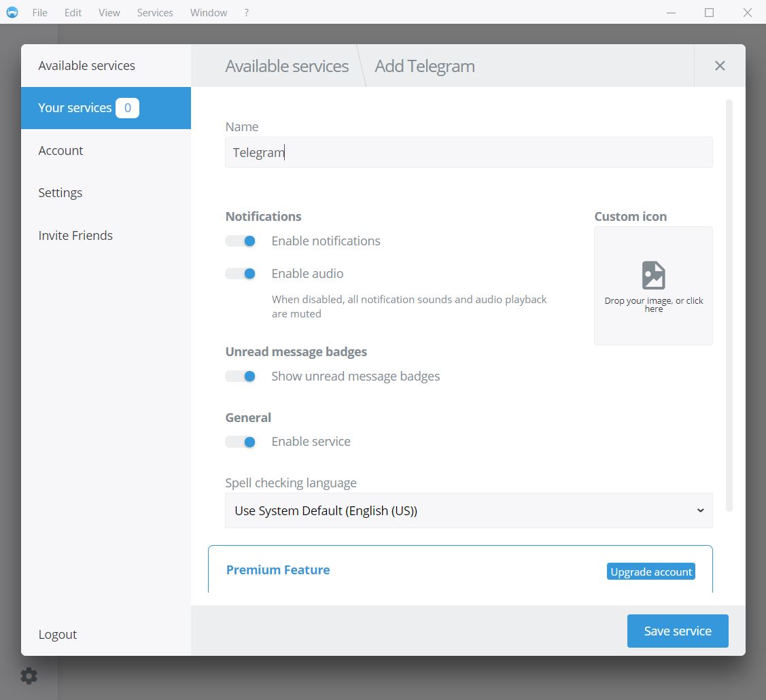
Task: Open Settings section in sidebar
Action: (106, 193)
